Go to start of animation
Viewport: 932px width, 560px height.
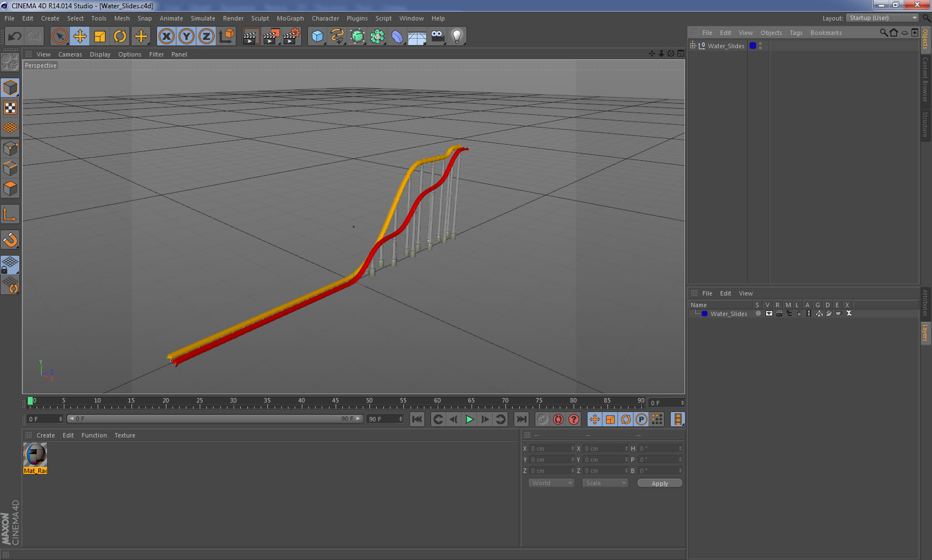click(x=417, y=419)
